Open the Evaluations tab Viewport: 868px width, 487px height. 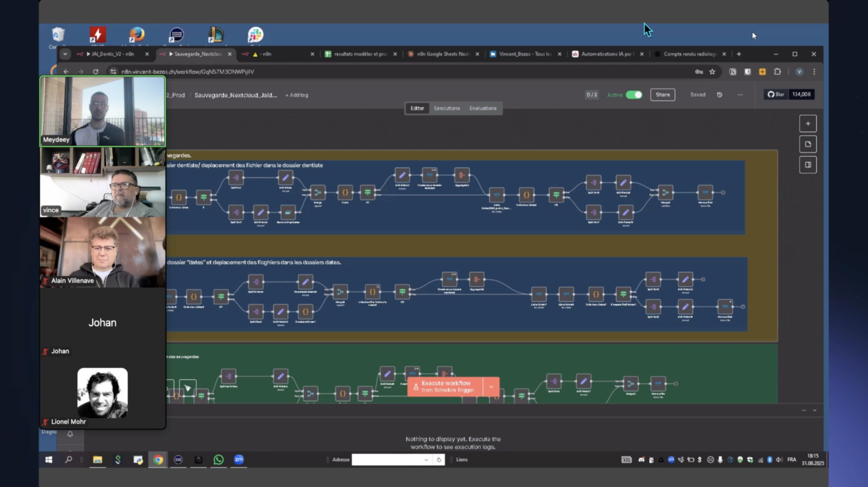pos(483,108)
